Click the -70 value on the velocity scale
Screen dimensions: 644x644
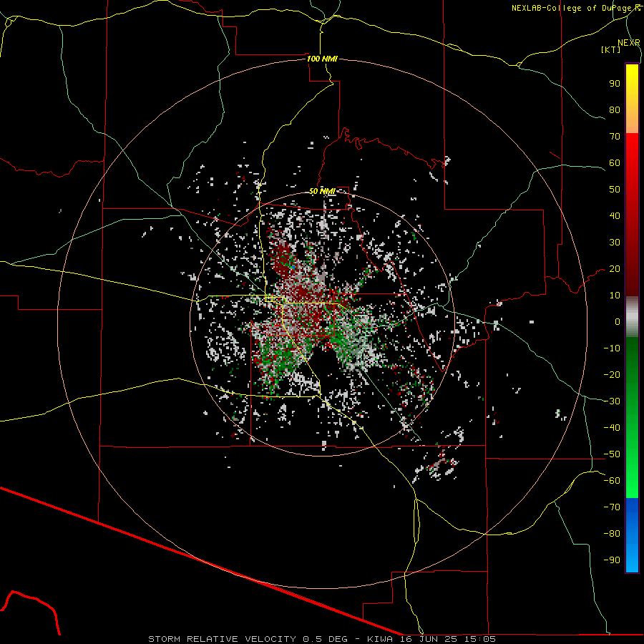point(612,507)
